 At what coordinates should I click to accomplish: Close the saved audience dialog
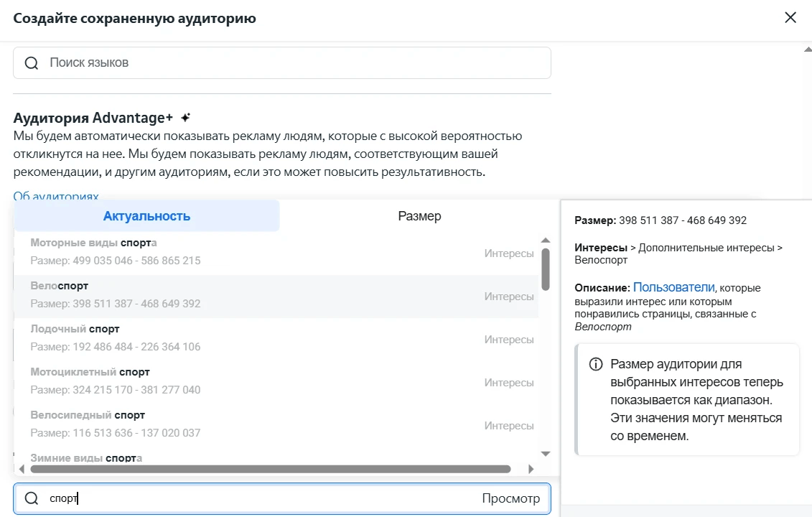coord(790,18)
